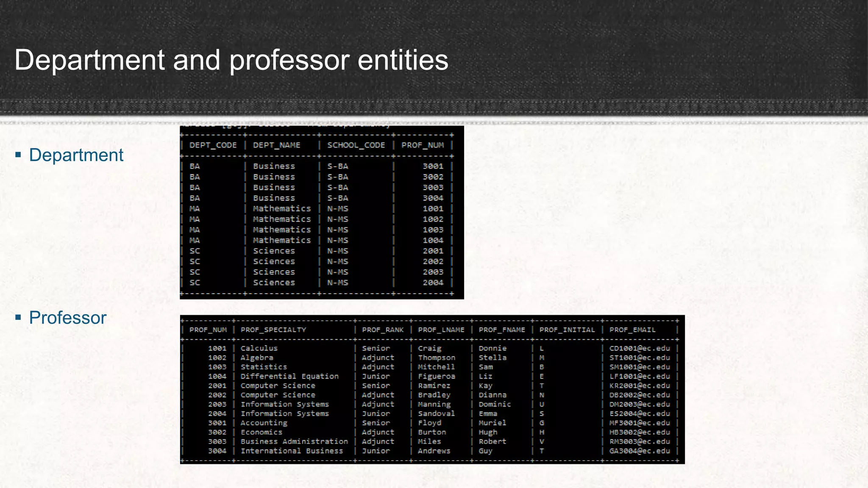Select the 'Department' bullet text
Screen dimensions: 868x488
(x=76, y=155)
